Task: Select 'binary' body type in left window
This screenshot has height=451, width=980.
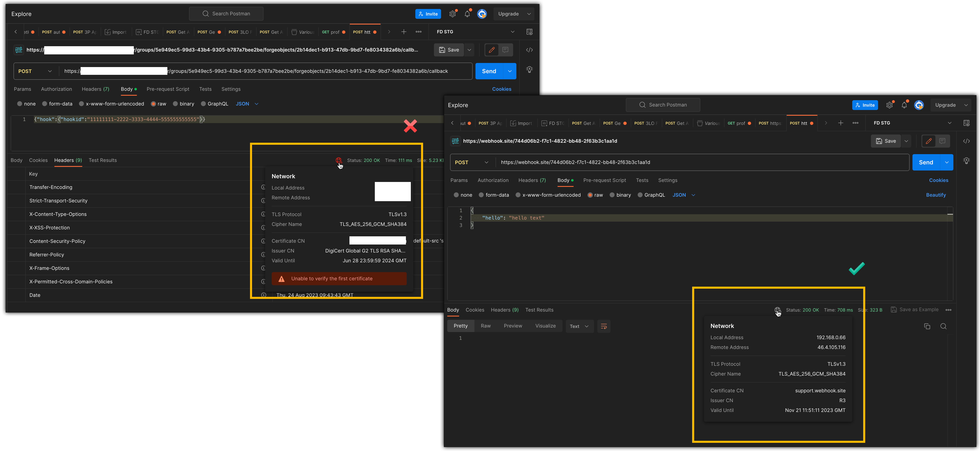Action: (183, 104)
